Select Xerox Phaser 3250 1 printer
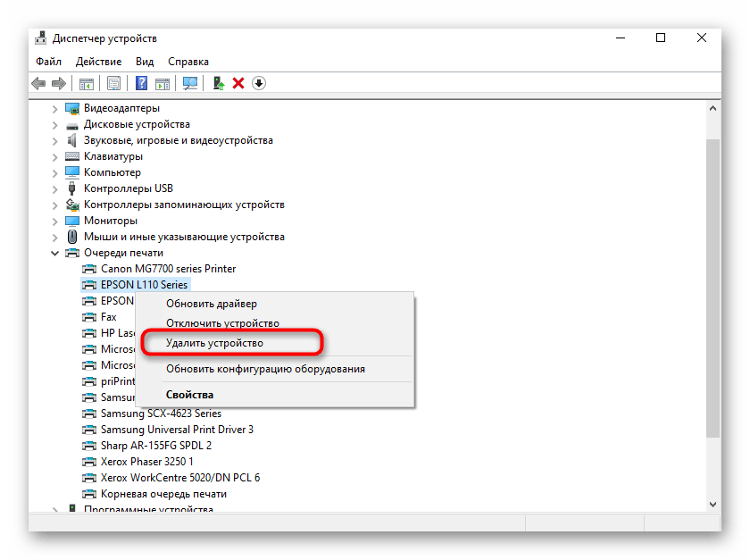Image resolution: width=750 pixels, height=560 pixels. coord(146,462)
